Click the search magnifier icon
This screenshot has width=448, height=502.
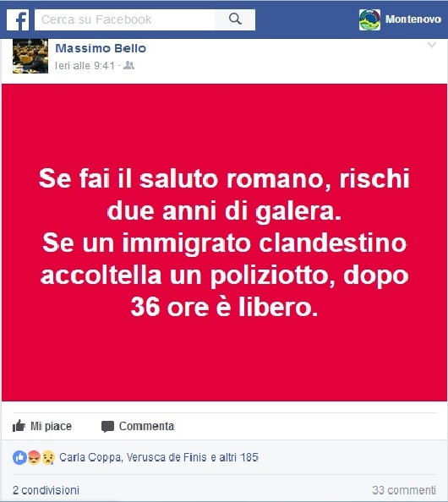point(235,19)
